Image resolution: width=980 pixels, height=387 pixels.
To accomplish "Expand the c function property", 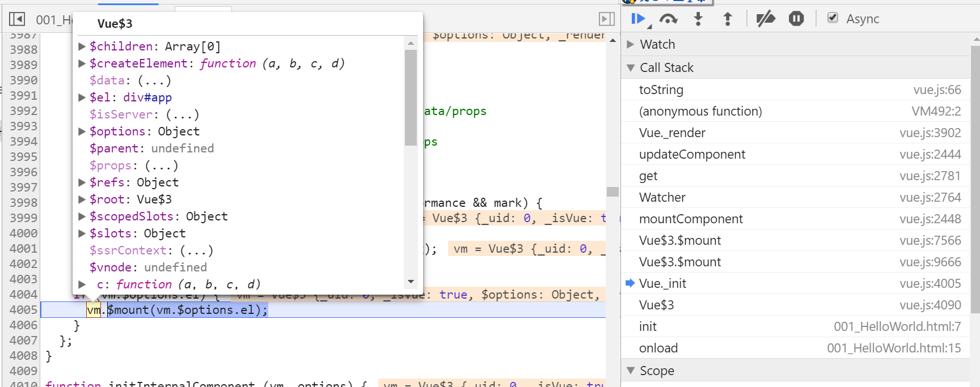I will coord(82,284).
